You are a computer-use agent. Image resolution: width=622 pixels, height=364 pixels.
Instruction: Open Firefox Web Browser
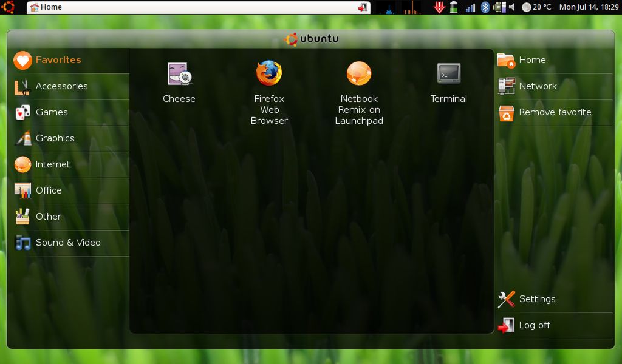coord(269,93)
